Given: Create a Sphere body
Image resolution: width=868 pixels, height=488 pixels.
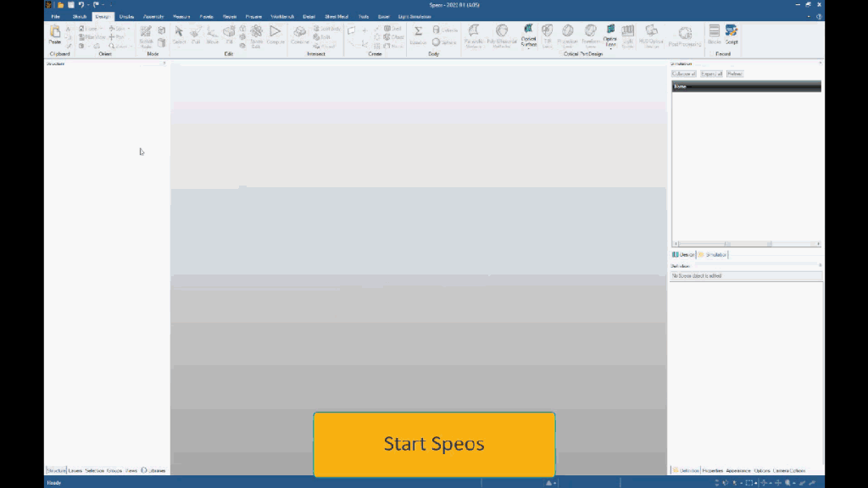Looking at the screenshot, I should (x=444, y=42).
